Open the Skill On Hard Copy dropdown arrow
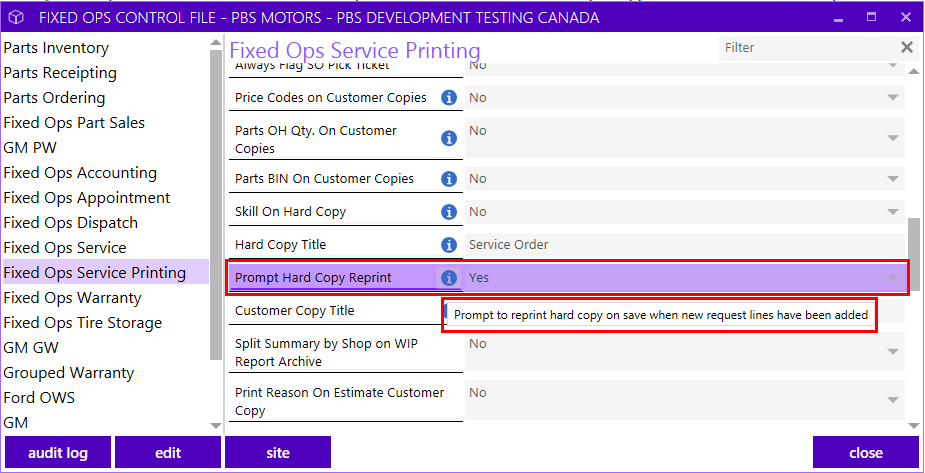The image size is (925, 473). [893, 212]
